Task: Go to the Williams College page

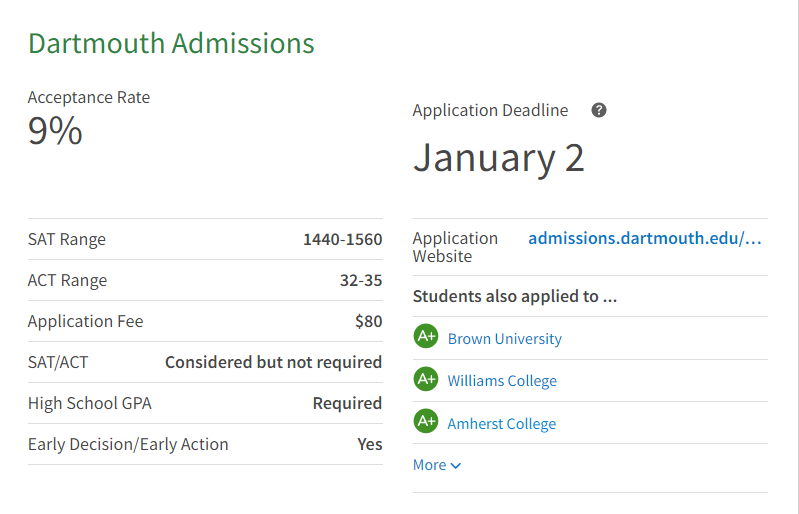Action: click(x=502, y=381)
